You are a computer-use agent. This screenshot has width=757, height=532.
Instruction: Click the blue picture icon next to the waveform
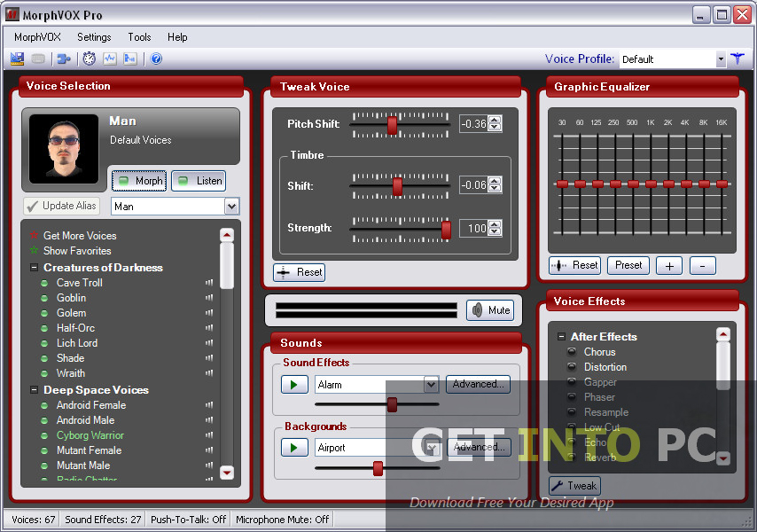coord(130,59)
